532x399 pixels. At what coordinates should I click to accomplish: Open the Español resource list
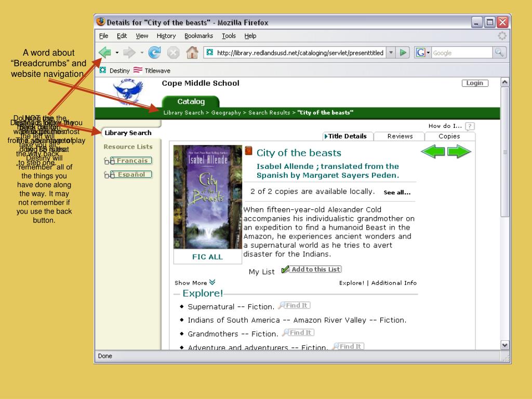[131, 175]
